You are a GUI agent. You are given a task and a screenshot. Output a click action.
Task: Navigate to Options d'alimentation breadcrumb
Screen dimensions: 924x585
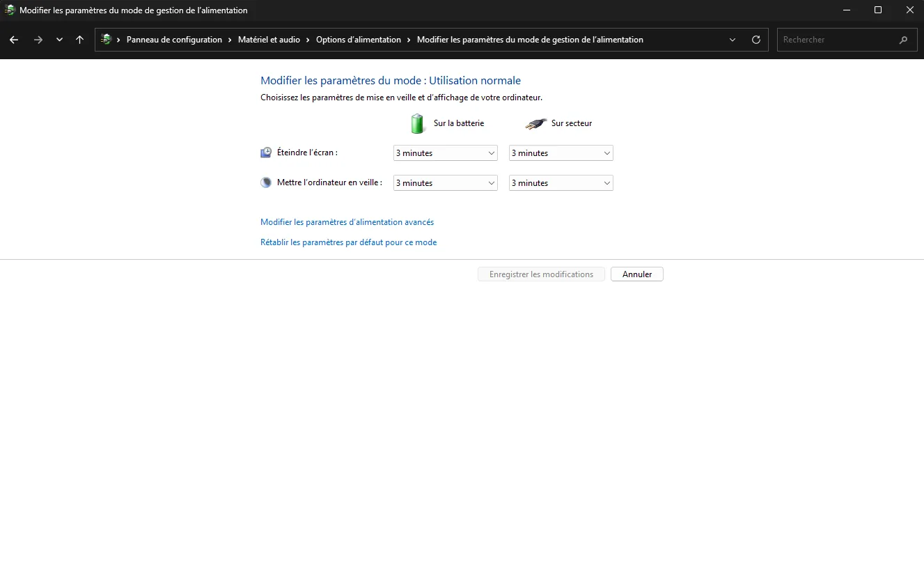point(358,40)
